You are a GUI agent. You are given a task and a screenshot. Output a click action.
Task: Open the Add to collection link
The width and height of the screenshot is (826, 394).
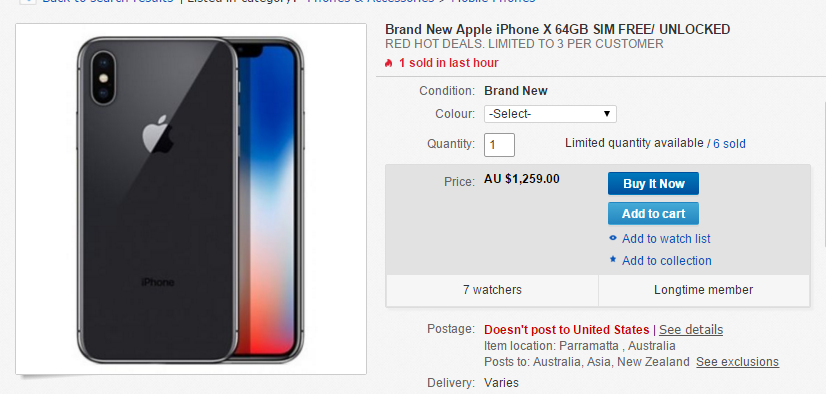click(x=666, y=261)
